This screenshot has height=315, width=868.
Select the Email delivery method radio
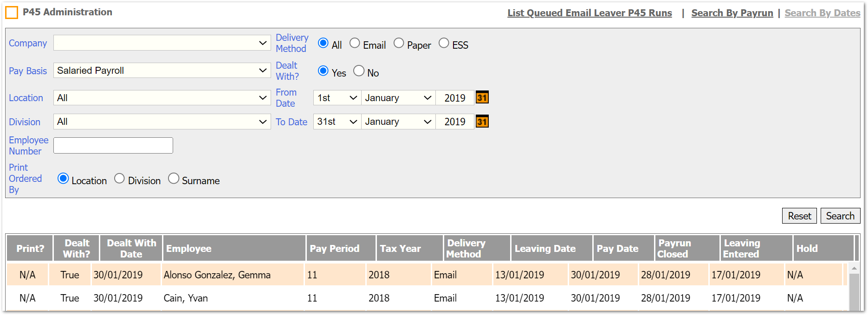coord(355,43)
